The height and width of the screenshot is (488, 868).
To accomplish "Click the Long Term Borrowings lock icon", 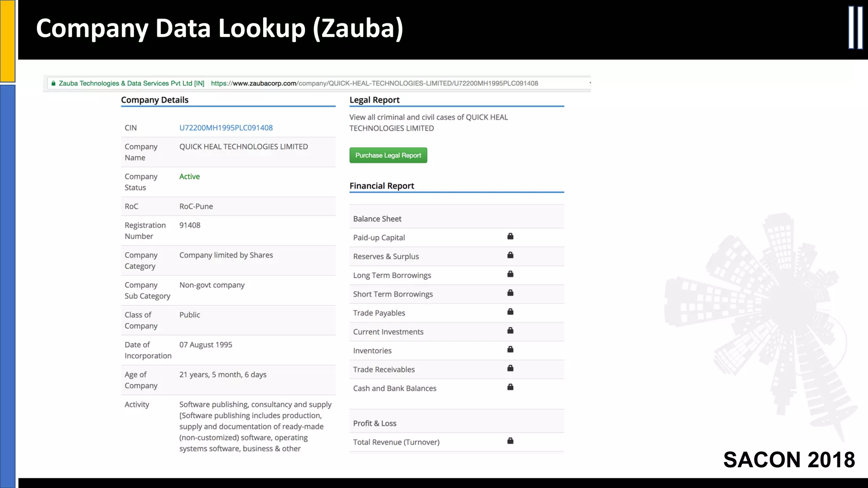I will click(510, 274).
